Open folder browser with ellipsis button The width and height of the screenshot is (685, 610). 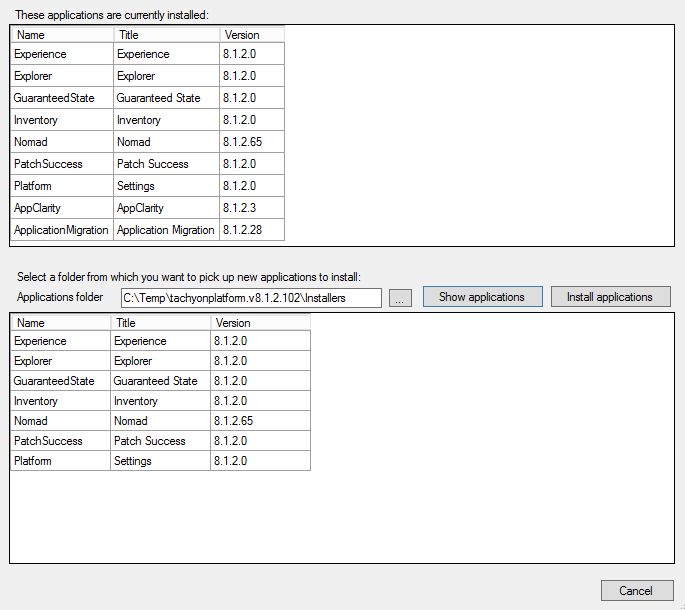[x=400, y=298]
